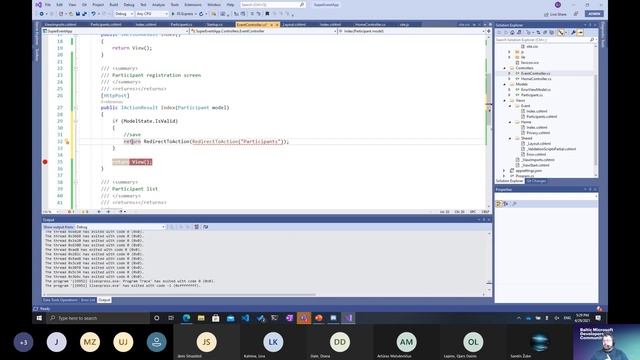Viewport: 640px width, 360px height.
Task: Select Program.cs in Solution Explorer
Action: click(524, 176)
